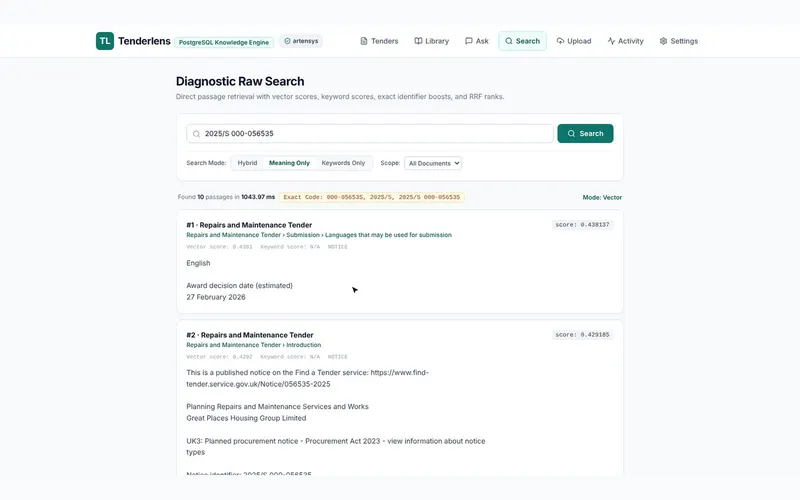Screen dimensions: 800x500
Task: Open the Tenders nav item
Action: (x=379, y=41)
